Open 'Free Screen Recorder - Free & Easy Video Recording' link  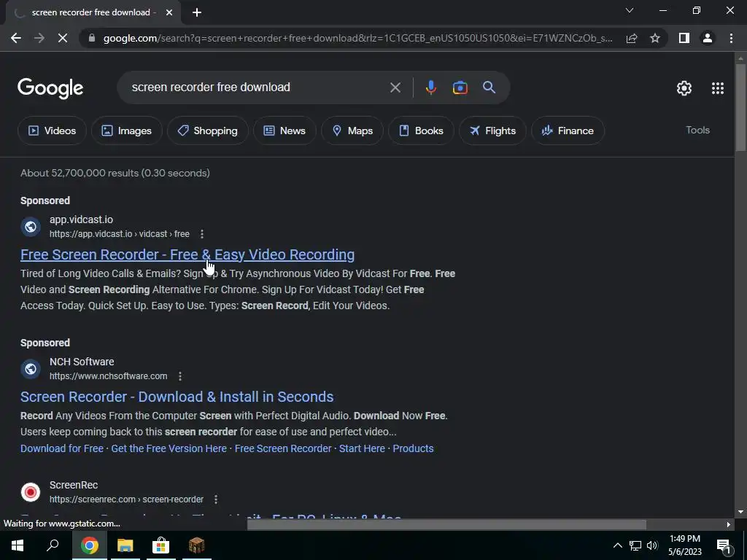coord(187,254)
